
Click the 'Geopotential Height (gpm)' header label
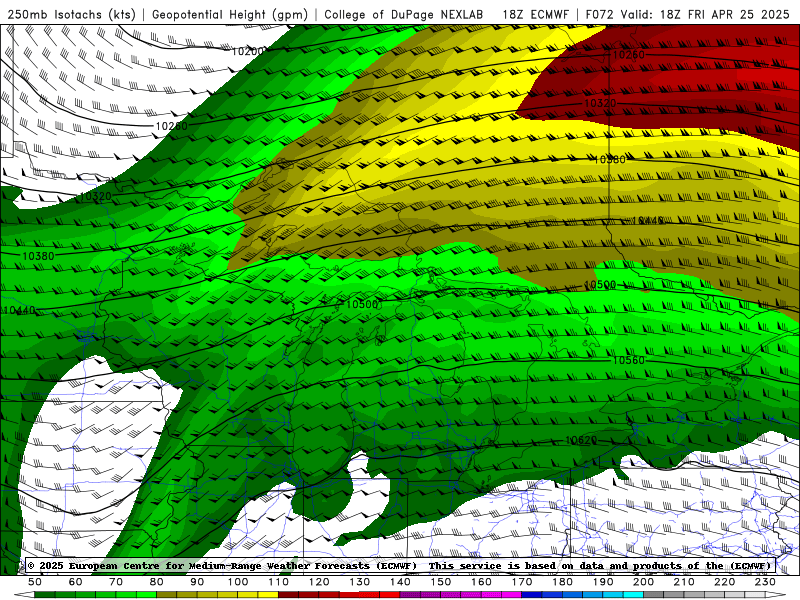230,14
